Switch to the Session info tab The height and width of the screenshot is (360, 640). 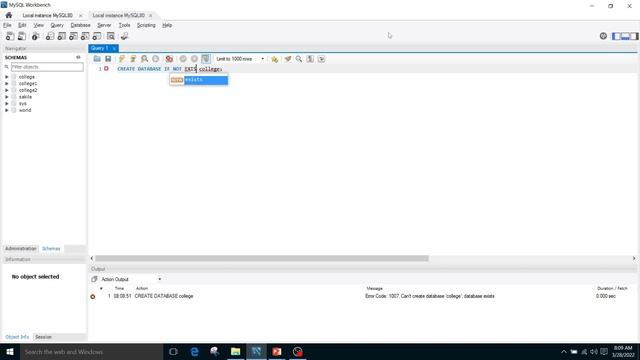(x=43, y=337)
